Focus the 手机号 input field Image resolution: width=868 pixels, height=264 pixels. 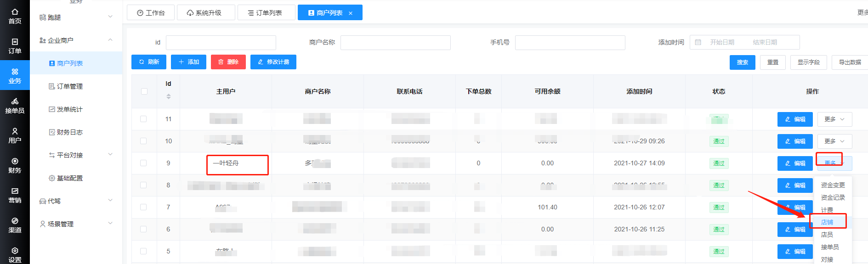(570, 43)
